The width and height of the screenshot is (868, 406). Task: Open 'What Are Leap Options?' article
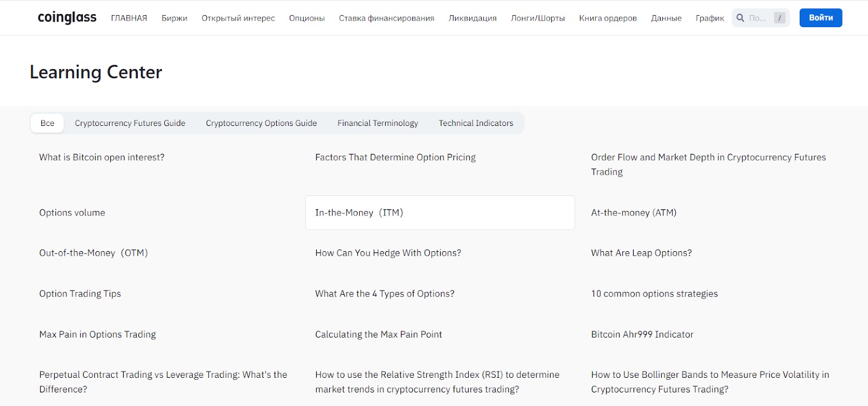coord(641,253)
